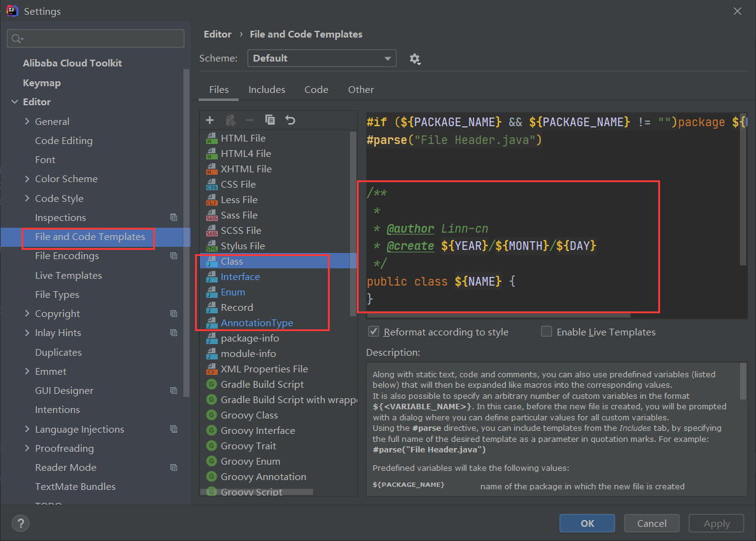Click the Editor breadcrumb link

(x=218, y=34)
